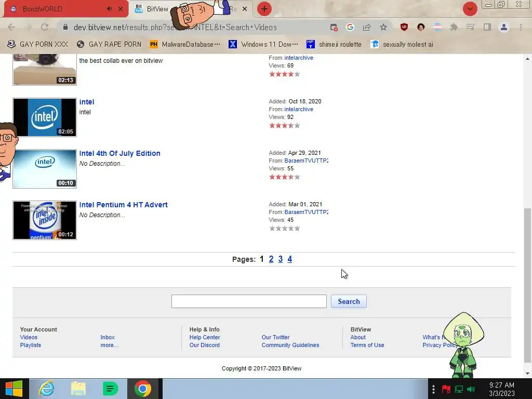Go to results page 3

point(280,259)
